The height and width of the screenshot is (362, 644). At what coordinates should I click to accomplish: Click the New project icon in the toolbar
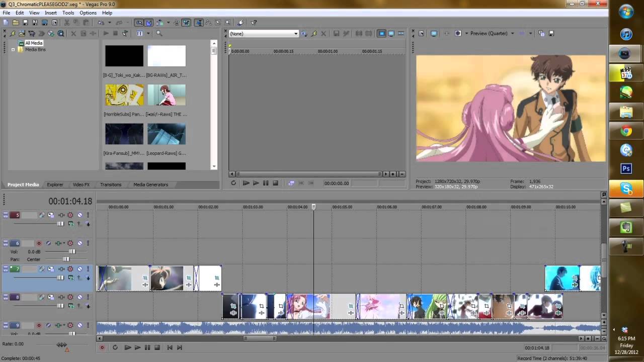pos(6,23)
